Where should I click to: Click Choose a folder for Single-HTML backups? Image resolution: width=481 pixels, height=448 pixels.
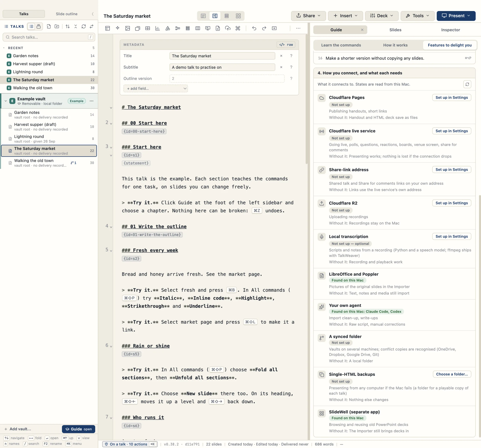point(452,374)
